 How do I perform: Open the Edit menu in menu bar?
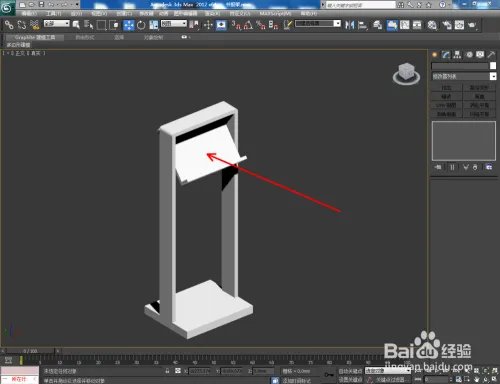pyautogui.click(x=30, y=13)
